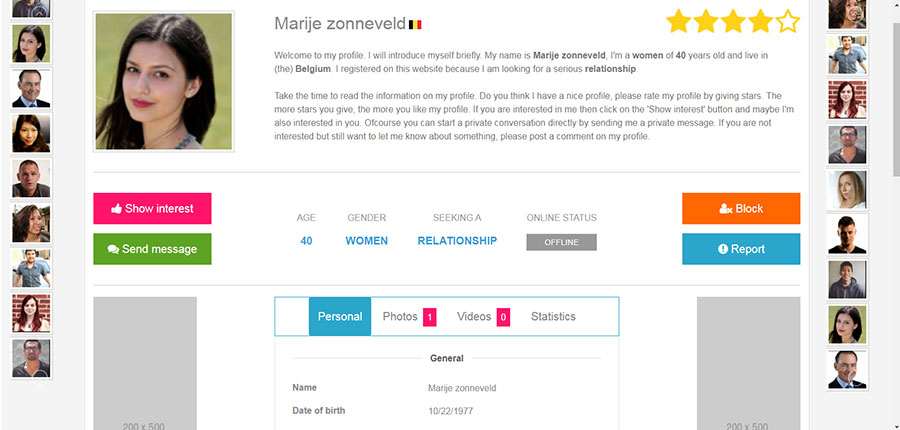Image resolution: width=900 pixels, height=430 pixels.
Task: Open the Videos tab
Action: click(x=482, y=317)
